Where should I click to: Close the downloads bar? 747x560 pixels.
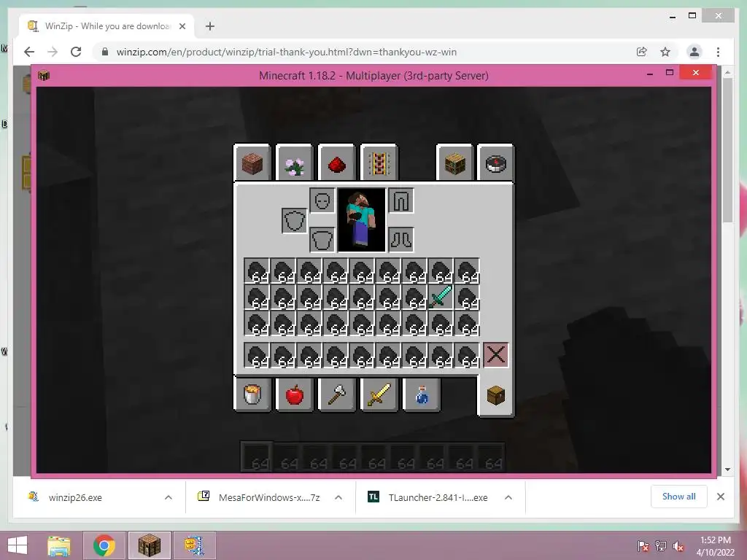tap(721, 497)
